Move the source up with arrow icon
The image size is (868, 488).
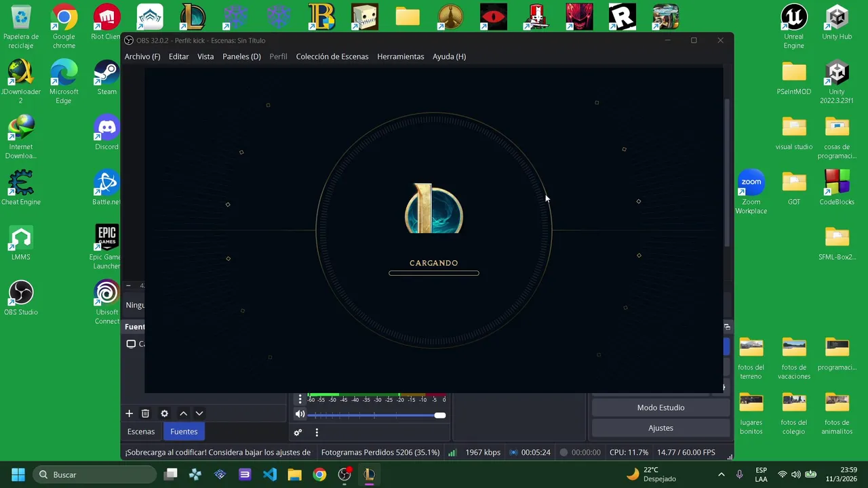tap(183, 413)
